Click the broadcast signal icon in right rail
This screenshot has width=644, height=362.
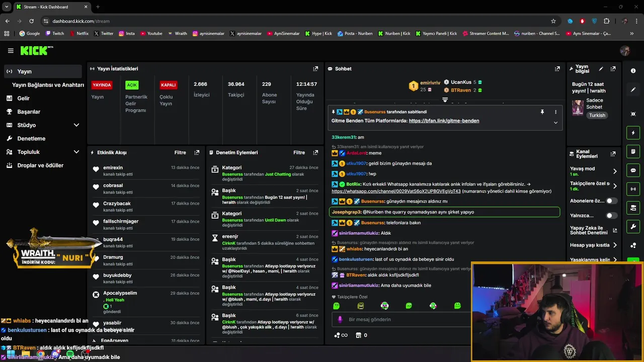coord(633,189)
